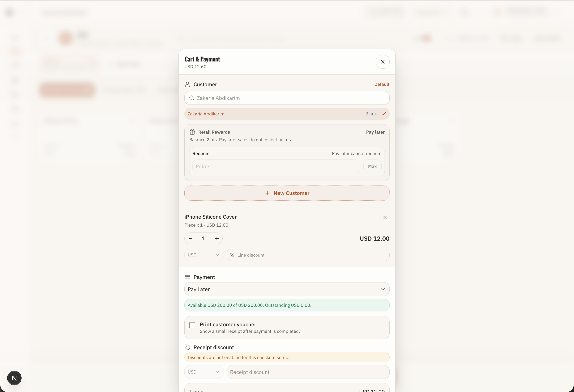Click the 'iPhone Silicone Cover' item name
The width and height of the screenshot is (574, 392).
(x=210, y=217)
